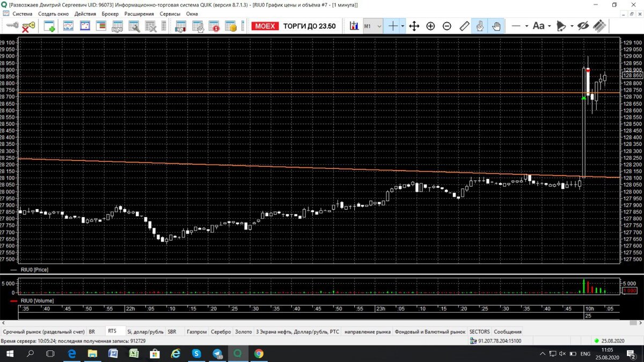This screenshot has width=644, height=362.
Task: Click the chart type bars icon
Action: point(354,26)
